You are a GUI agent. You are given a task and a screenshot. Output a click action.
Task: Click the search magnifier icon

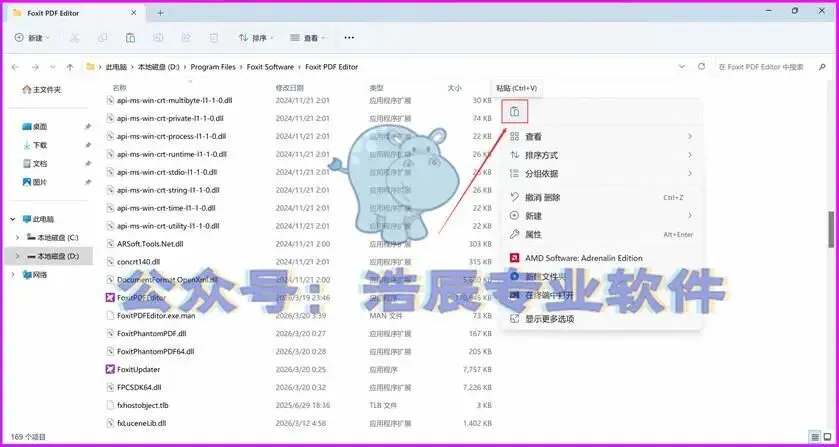pyautogui.click(x=822, y=67)
